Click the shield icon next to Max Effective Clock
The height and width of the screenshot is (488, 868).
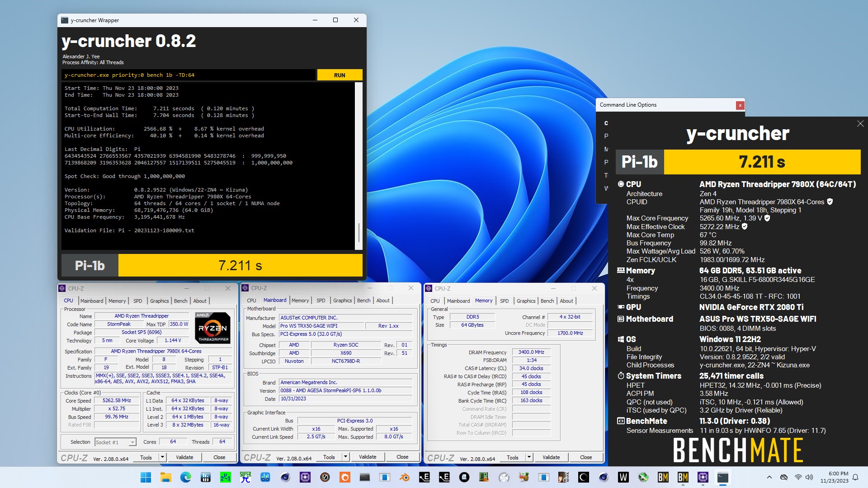click(x=745, y=226)
